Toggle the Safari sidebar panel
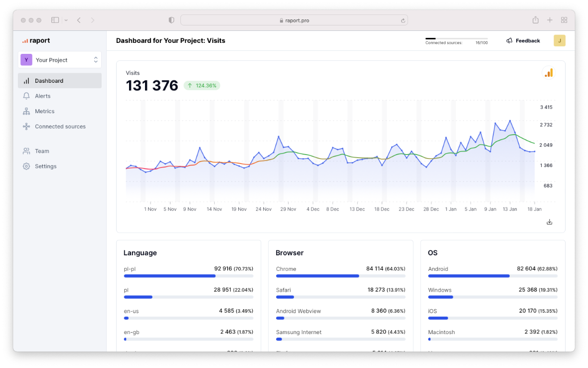This screenshot has width=588, height=368. [55, 20]
